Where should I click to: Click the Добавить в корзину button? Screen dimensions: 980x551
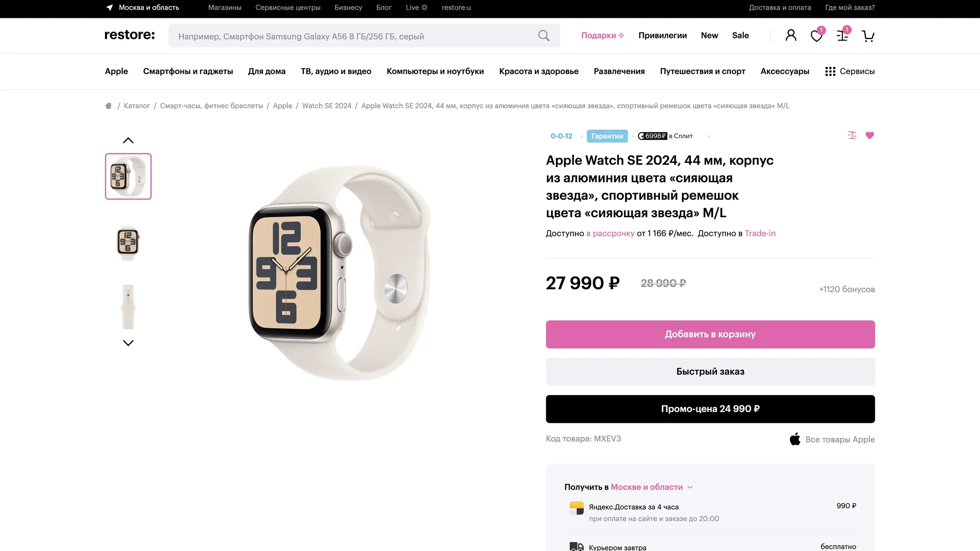tap(710, 334)
